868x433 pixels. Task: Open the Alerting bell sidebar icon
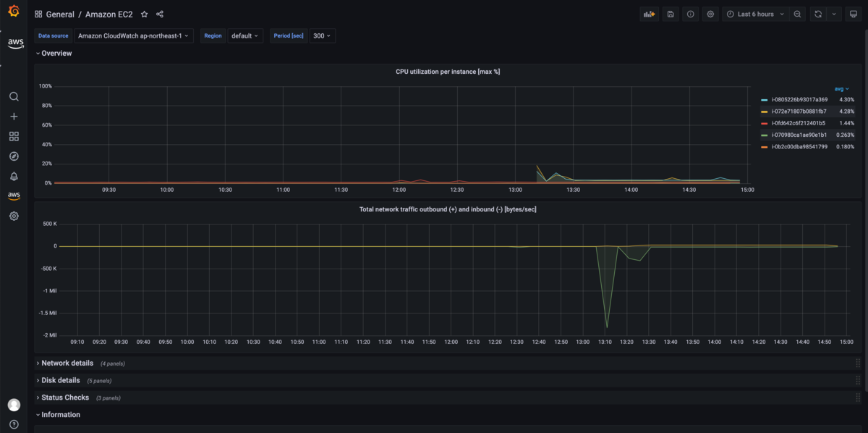coord(14,176)
